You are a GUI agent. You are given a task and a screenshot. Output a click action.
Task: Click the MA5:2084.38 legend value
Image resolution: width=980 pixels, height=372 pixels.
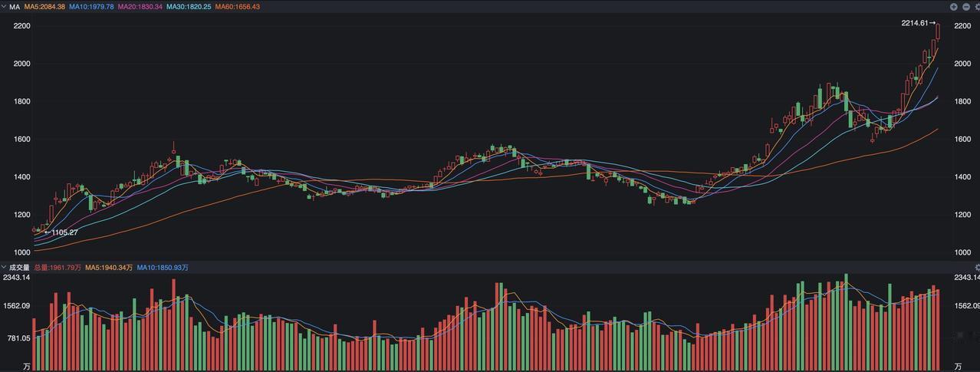click(44, 7)
